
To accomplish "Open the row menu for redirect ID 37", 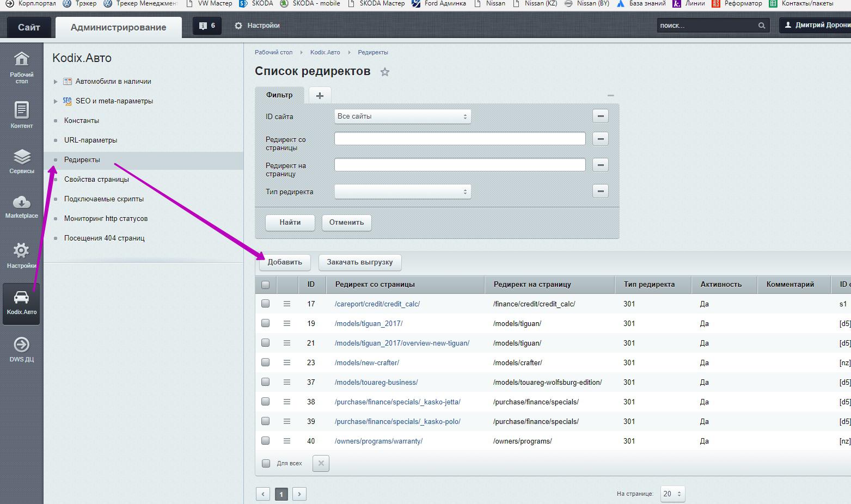I will [x=287, y=382].
